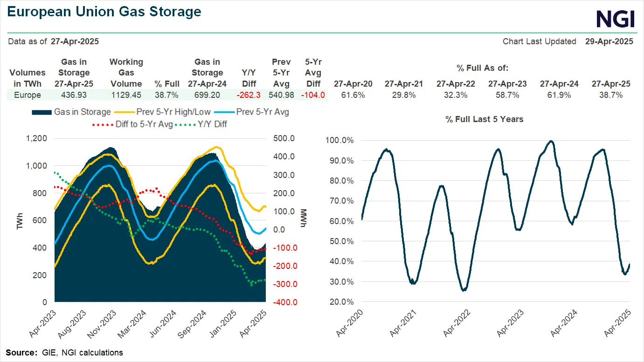Click the green accent divider under the title

point(322,29)
